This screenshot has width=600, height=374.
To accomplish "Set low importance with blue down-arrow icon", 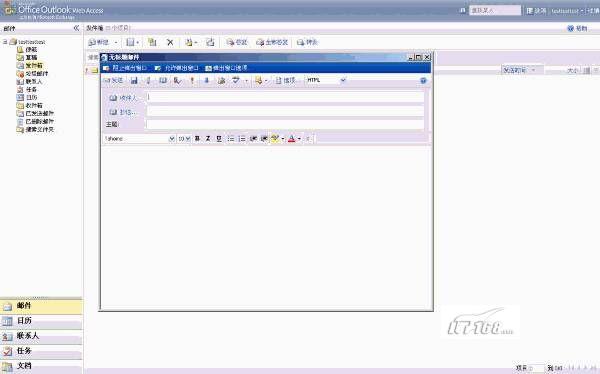I will pyautogui.click(x=207, y=80).
